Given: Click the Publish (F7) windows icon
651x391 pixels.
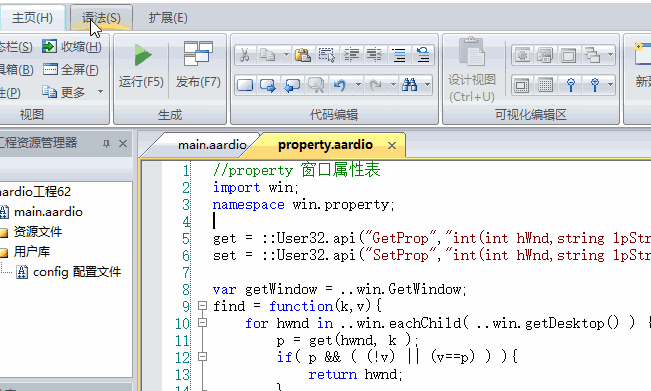Looking at the screenshot, I should (198, 54).
